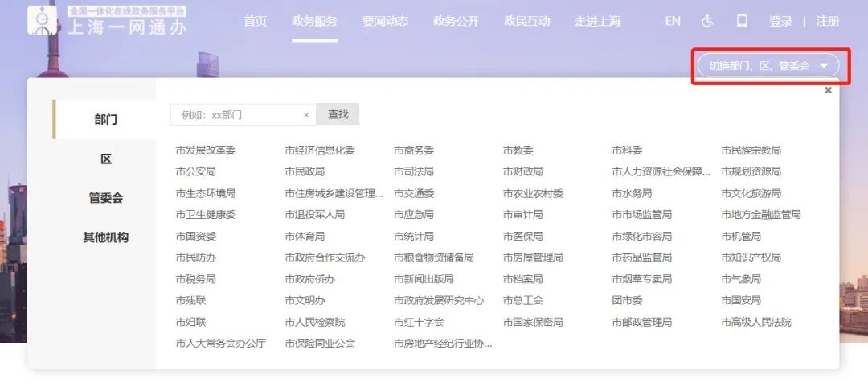The width and height of the screenshot is (868, 383).
Task: Click the Shanghai 一网通办 site logo
Action: point(108,22)
